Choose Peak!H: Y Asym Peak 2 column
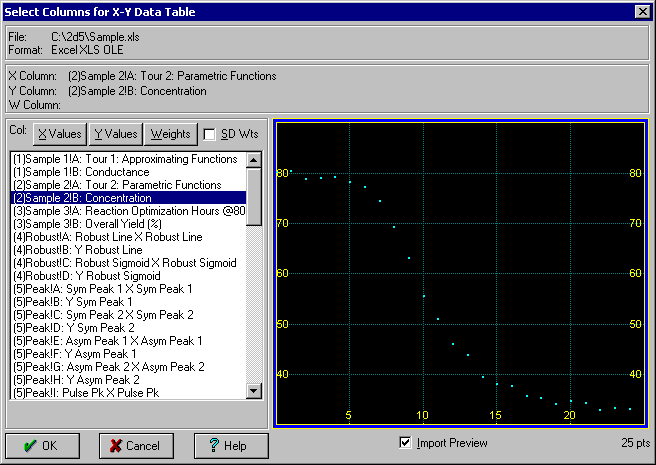Image resolution: width=656 pixels, height=465 pixels. pos(84,380)
